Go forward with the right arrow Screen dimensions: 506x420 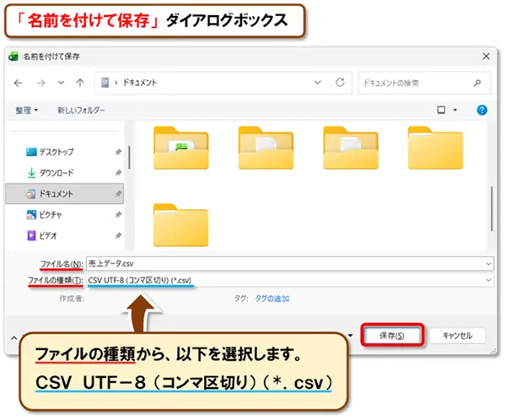[41, 83]
